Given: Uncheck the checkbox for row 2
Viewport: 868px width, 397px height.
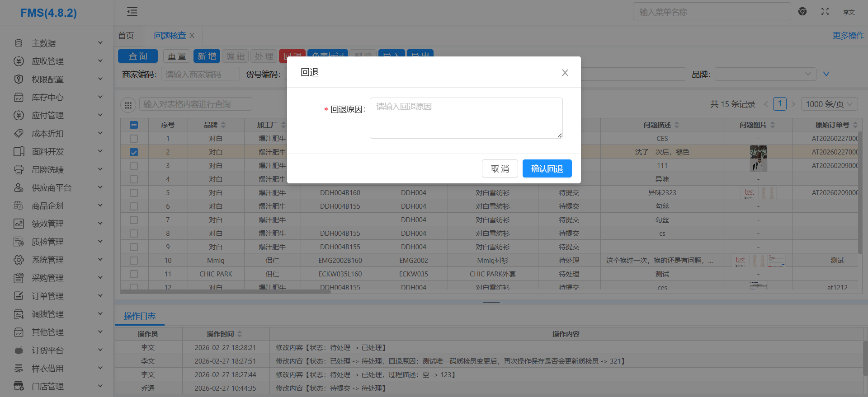Looking at the screenshot, I should (134, 152).
